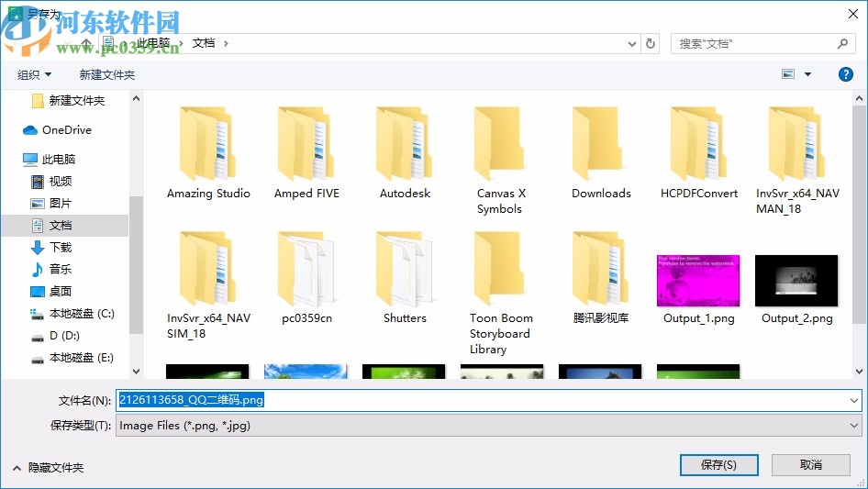Click the 取消 button
Screen dimensions: 868x489
click(x=810, y=464)
